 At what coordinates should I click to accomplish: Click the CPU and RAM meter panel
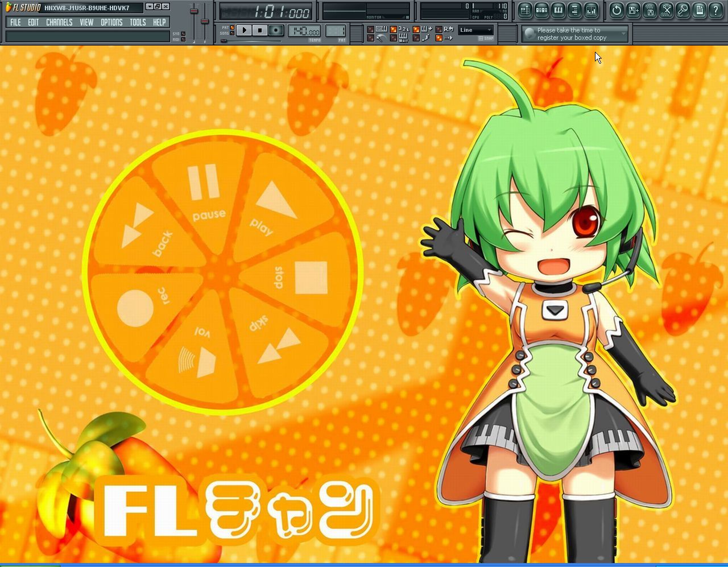pyautogui.click(x=464, y=11)
